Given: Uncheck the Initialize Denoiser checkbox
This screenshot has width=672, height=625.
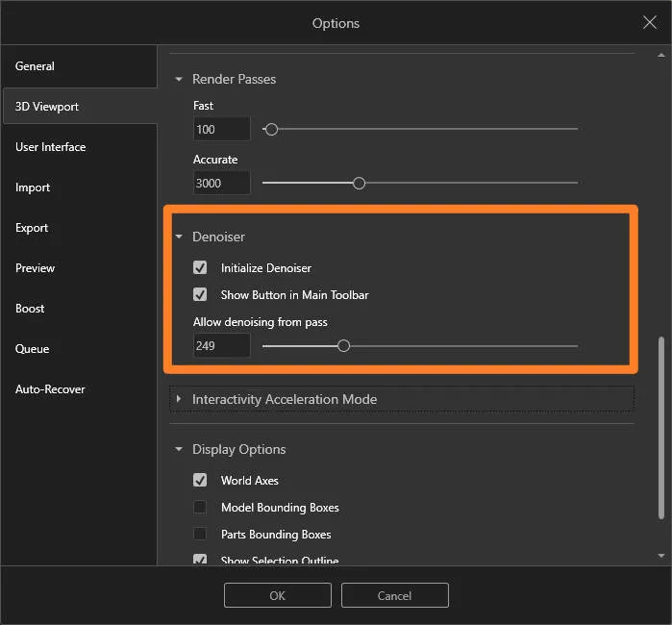Looking at the screenshot, I should [x=200, y=268].
